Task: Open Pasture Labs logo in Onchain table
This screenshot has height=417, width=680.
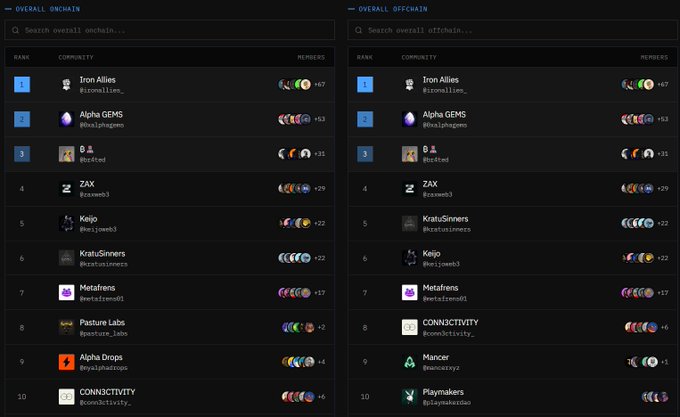Action: tap(66, 327)
